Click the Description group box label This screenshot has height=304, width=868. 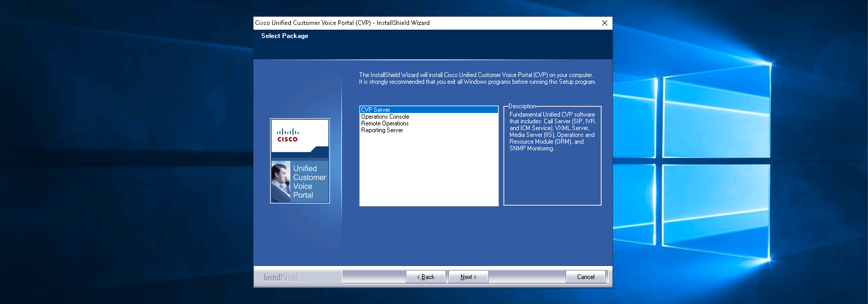pos(522,106)
